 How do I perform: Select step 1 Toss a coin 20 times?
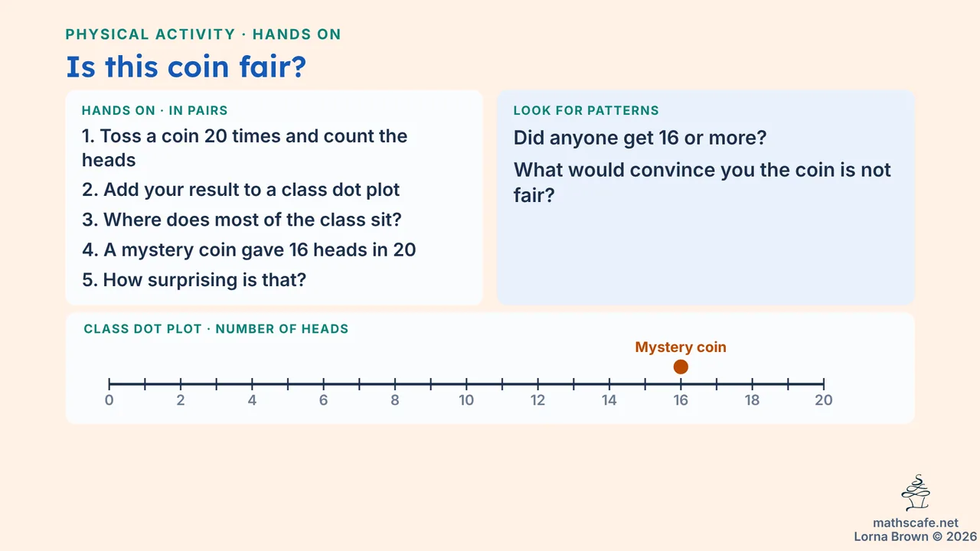(x=245, y=148)
